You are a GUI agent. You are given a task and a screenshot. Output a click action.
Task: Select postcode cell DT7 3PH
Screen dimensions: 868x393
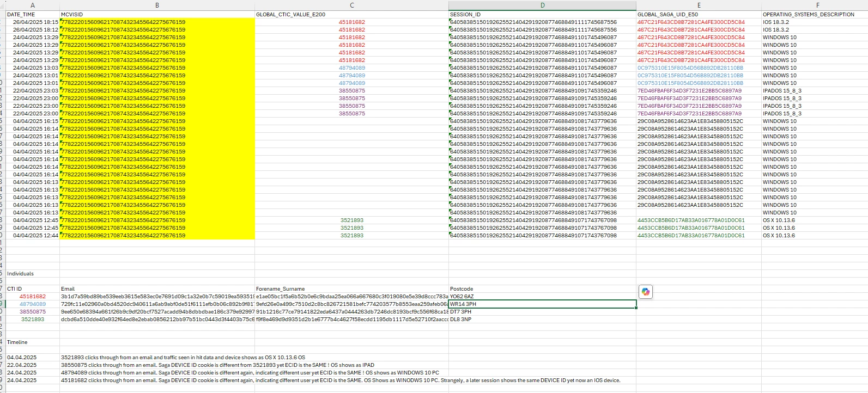[x=542, y=312]
